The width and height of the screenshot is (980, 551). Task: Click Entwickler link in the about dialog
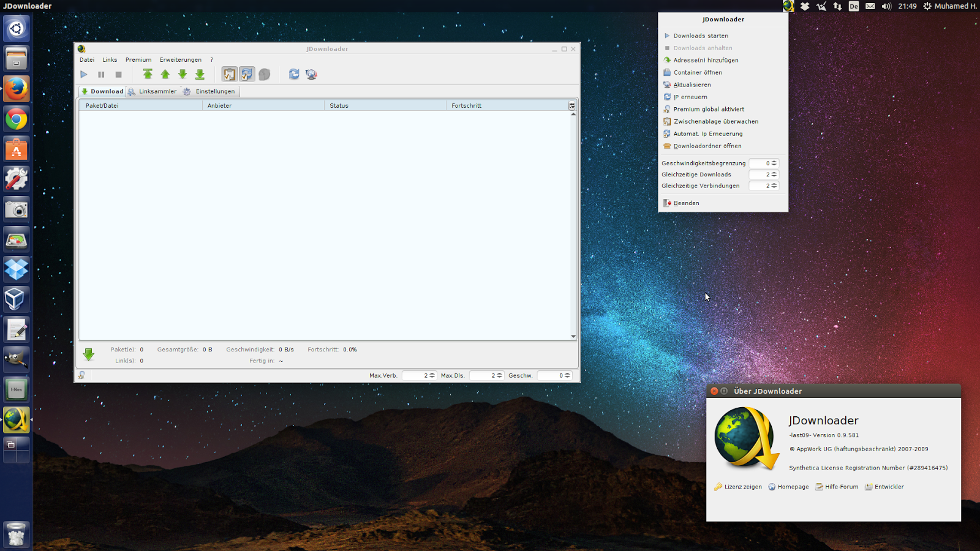884,487
